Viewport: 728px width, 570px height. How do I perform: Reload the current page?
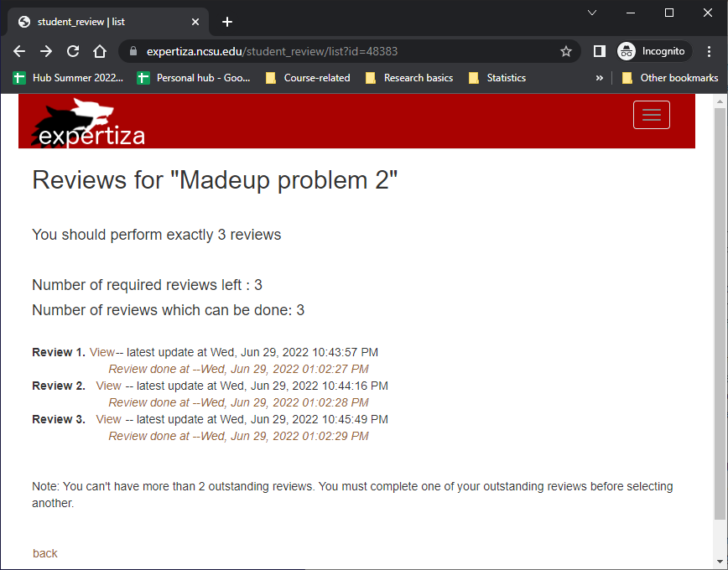point(72,51)
